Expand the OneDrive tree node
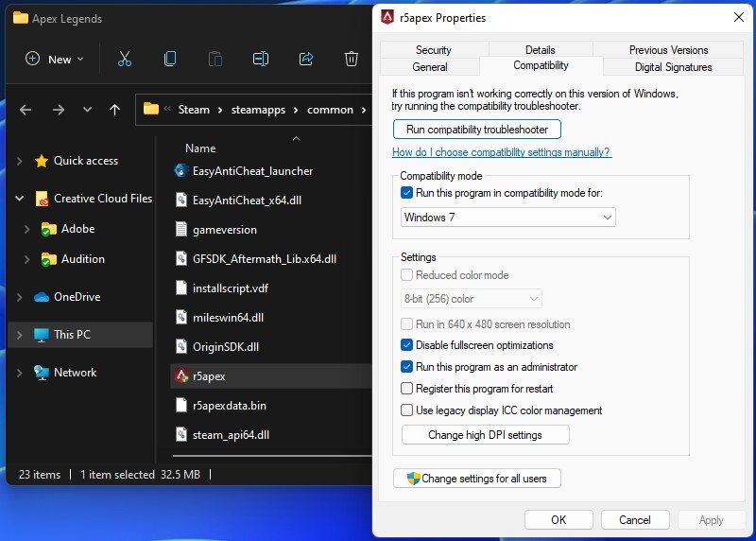 click(19, 297)
